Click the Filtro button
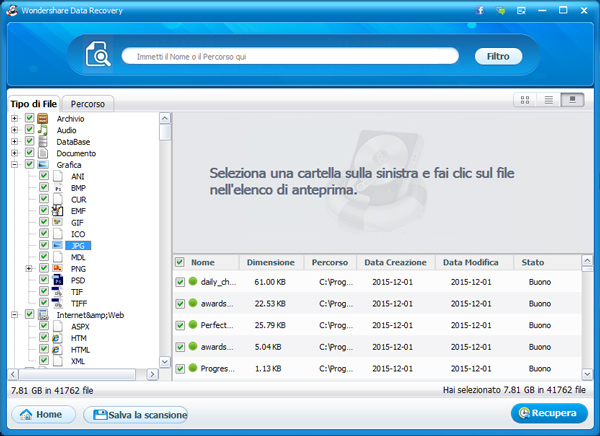600x436 pixels. 498,56
